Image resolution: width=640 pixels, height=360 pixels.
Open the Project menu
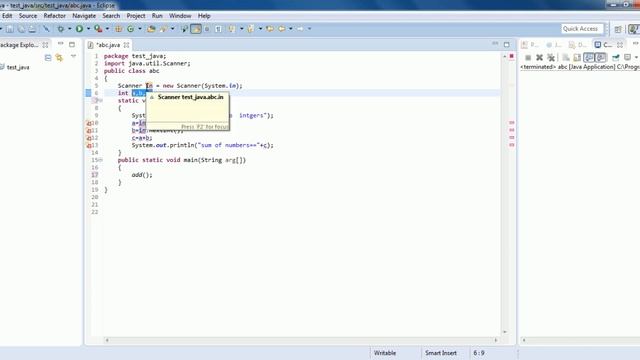[136, 16]
